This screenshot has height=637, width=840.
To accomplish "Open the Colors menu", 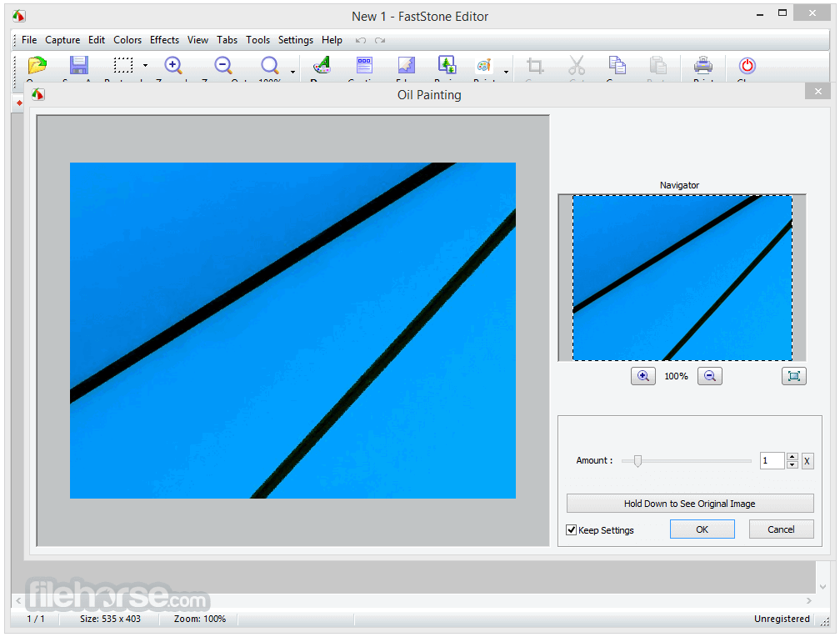I will click(127, 40).
